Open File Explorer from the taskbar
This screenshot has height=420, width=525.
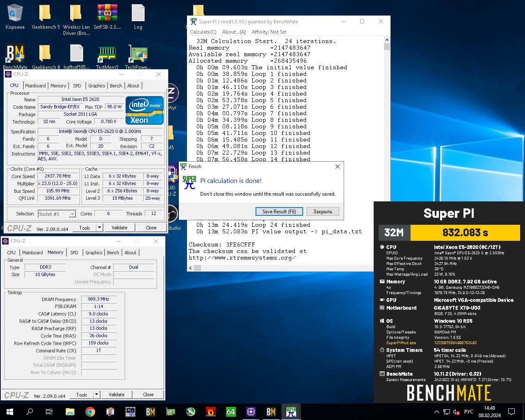click(70, 412)
